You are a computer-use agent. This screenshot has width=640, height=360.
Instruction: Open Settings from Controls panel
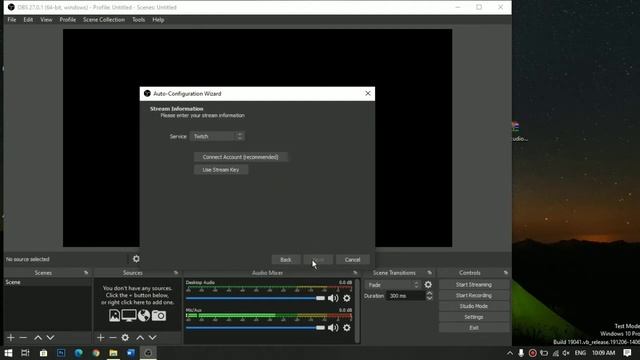pos(474,317)
